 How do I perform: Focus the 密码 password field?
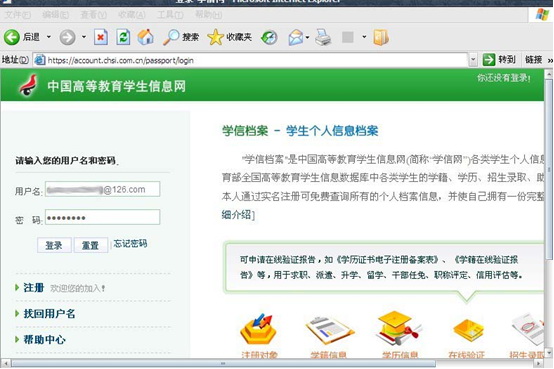click(x=102, y=217)
